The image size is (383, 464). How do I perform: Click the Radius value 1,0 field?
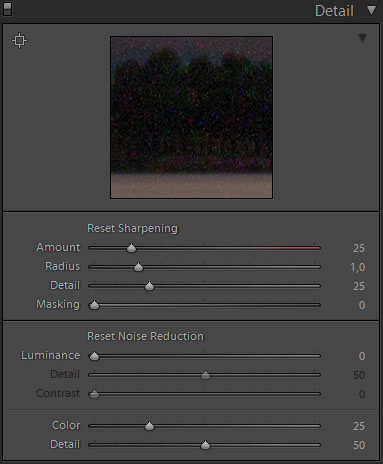(358, 267)
